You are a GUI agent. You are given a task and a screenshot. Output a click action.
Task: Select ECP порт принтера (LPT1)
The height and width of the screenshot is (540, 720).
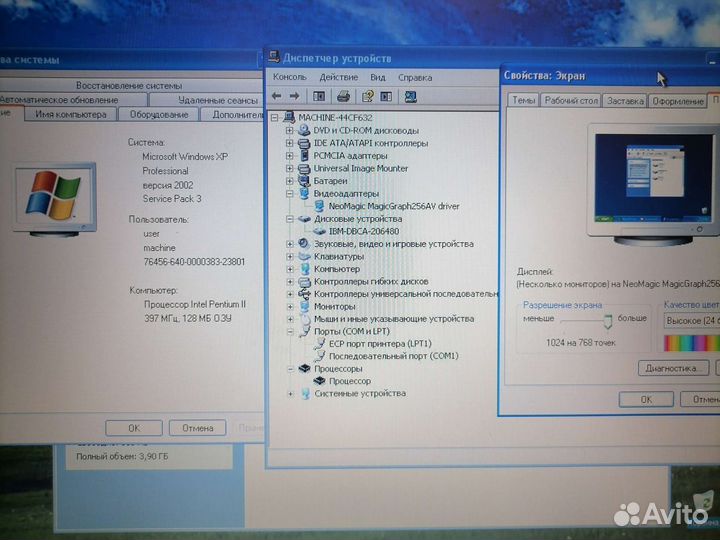pyautogui.click(x=380, y=343)
